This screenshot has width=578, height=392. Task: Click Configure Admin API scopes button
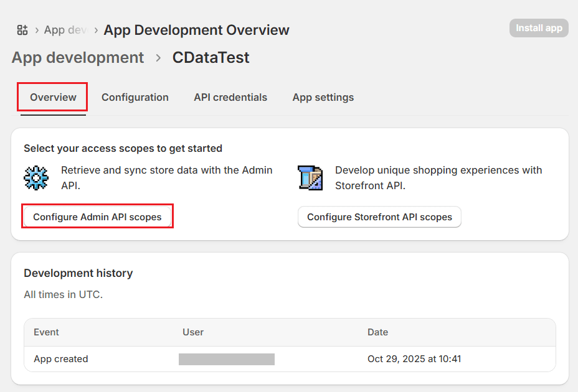tap(97, 217)
